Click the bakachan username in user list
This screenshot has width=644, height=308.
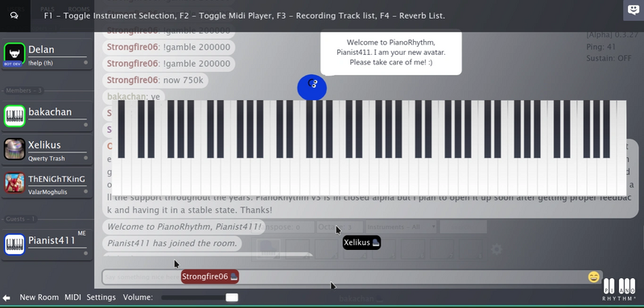click(x=50, y=112)
